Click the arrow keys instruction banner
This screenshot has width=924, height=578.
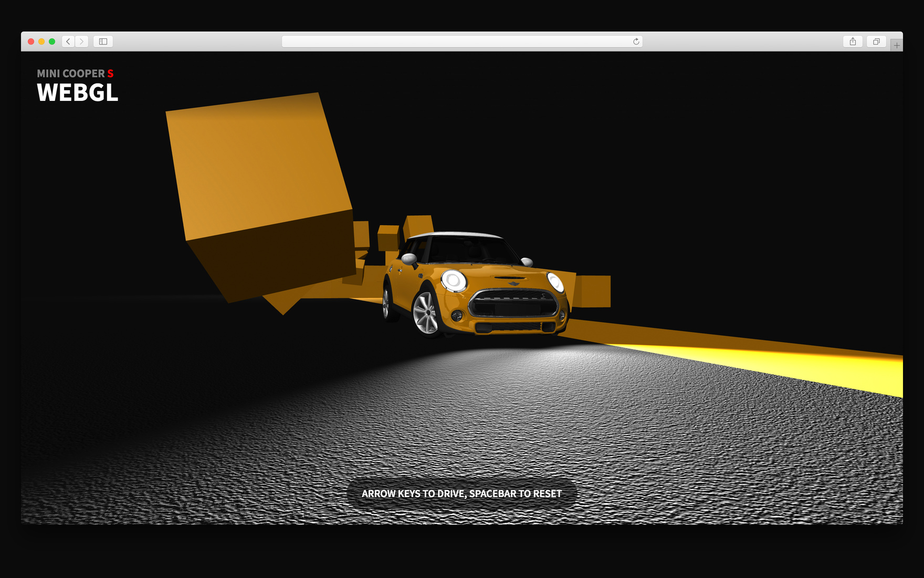(462, 494)
